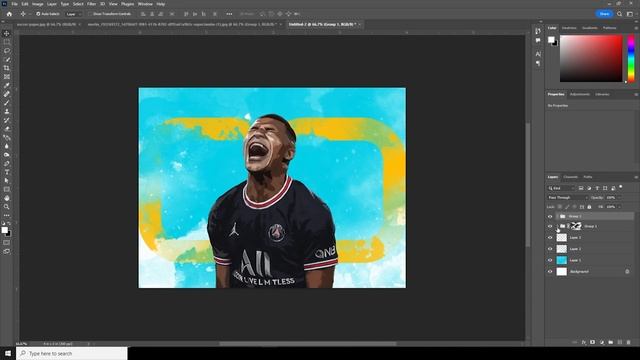This screenshot has width=640, height=360.
Task: Select the Clone Stamp tool
Action: [x=7, y=111]
